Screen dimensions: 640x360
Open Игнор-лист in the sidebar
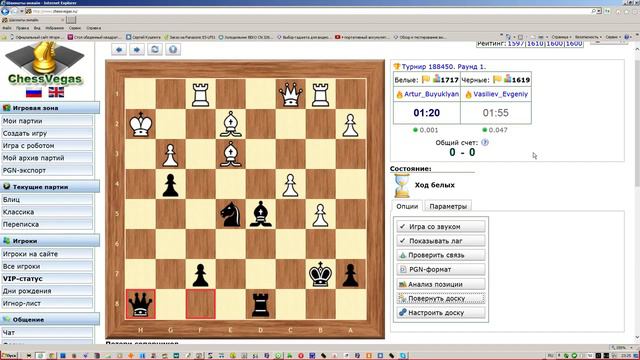click(47, 303)
